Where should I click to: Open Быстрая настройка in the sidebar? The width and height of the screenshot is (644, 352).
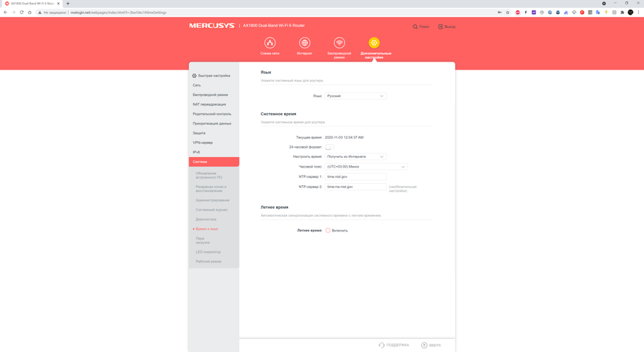coord(214,76)
